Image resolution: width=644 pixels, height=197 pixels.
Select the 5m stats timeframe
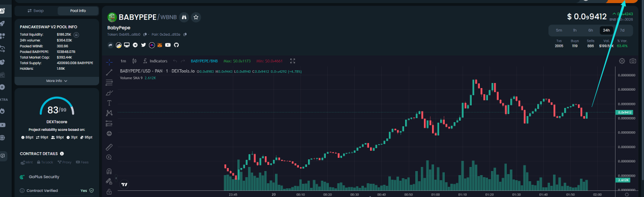(x=559, y=30)
